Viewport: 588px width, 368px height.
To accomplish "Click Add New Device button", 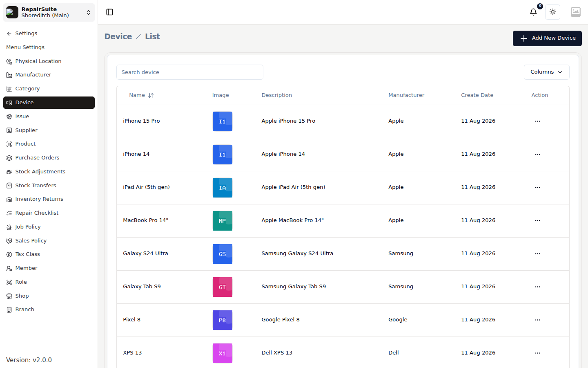I will (547, 38).
